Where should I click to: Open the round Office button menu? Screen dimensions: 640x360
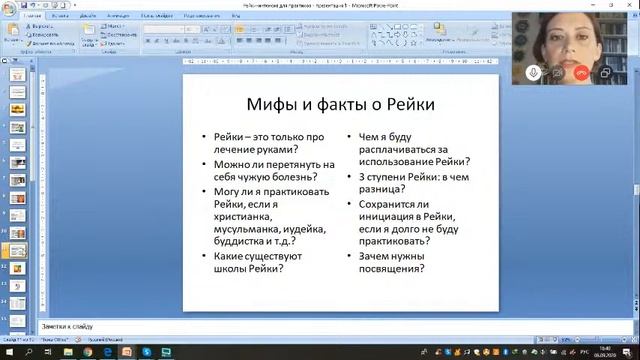pyautogui.click(x=9, y=8)
